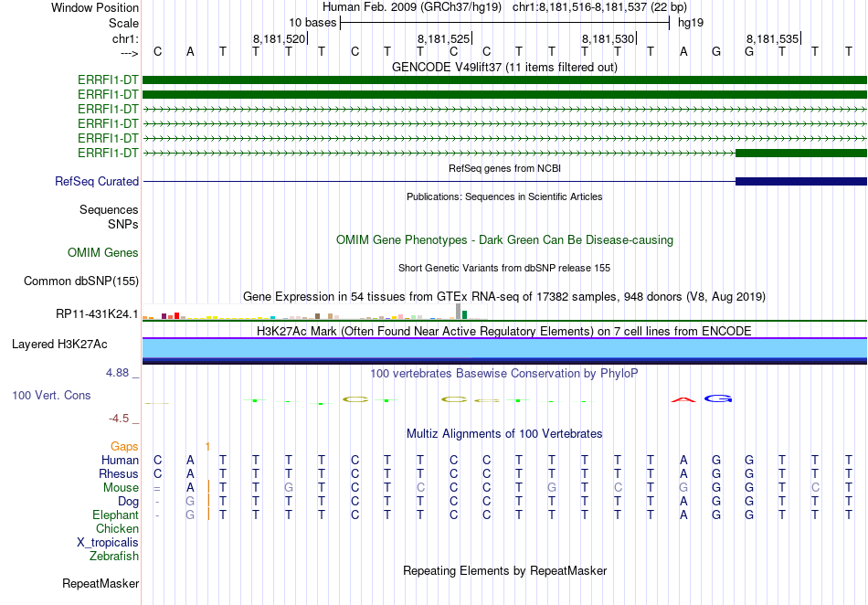This screenshot has width=868, height=605.
Task: Click the -4.5 PhyloP lower scale value
Action: coord(119,419)
